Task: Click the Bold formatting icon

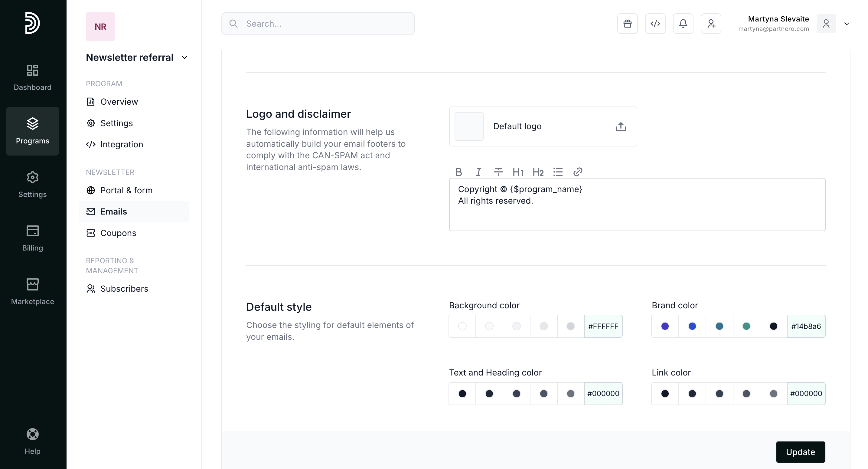Action: pos(458,172)
